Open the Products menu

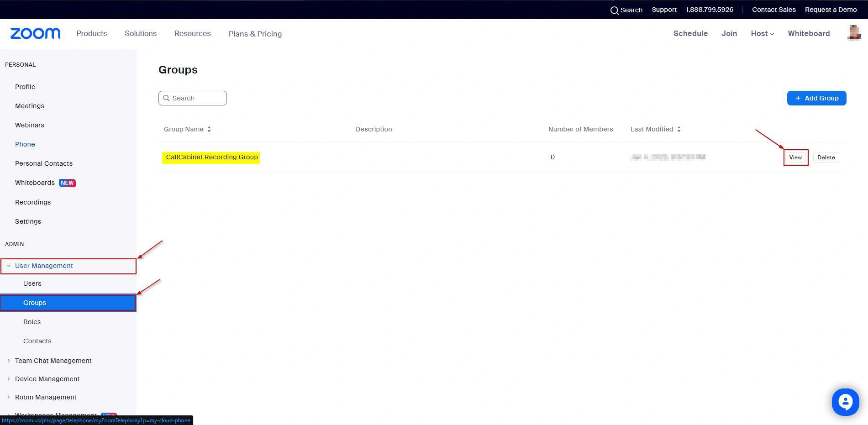pos(91,33)
